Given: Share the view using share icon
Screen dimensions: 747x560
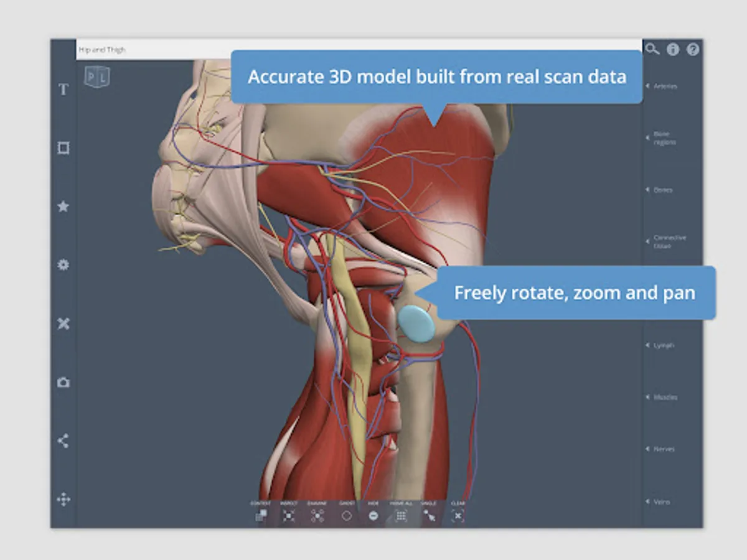Looking at the screenshot, I should (x=63, y=441).
